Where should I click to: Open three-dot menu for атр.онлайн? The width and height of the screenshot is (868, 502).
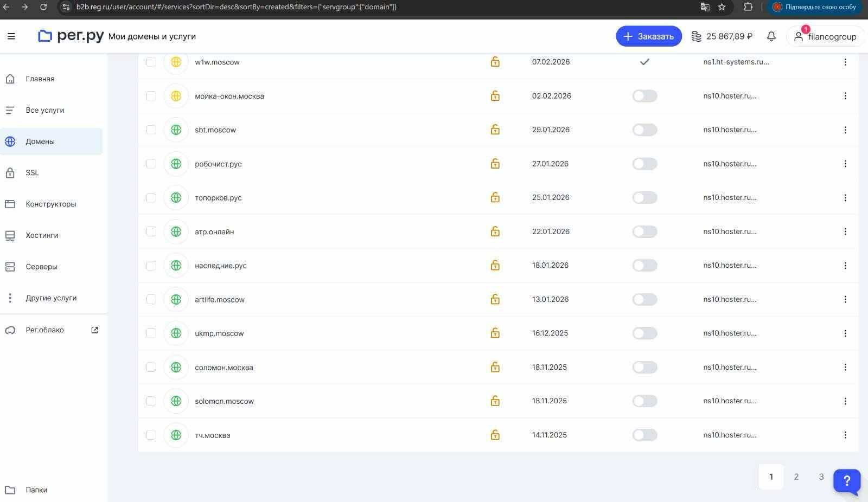pyautogui.click(x=845, y=231)
